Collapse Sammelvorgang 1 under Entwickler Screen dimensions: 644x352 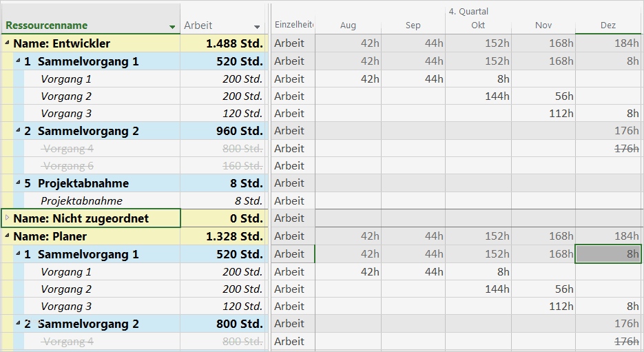point(18,61)
